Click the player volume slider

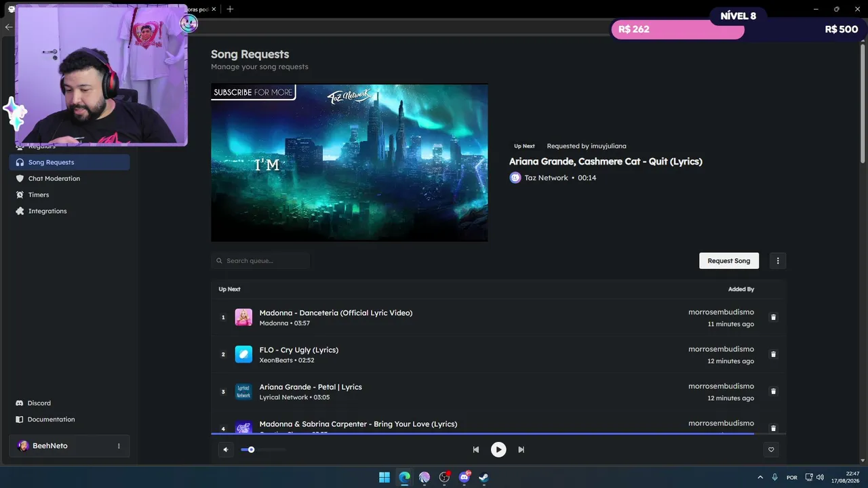point(263,449)
